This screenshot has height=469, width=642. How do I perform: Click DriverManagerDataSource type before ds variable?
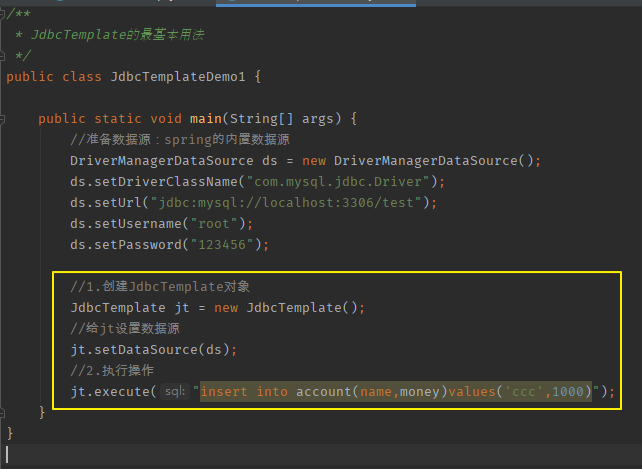162,161
